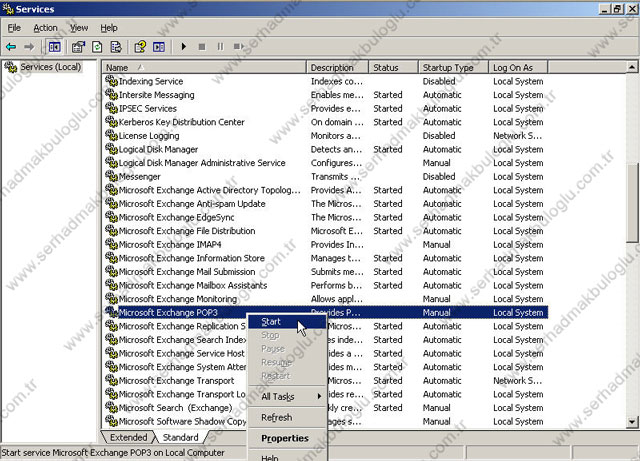Select Microsoft Exchange Mailbox Assistants row
Image resolution: width=640 pixels, height=461 pixels.
[x=324, y=285]
